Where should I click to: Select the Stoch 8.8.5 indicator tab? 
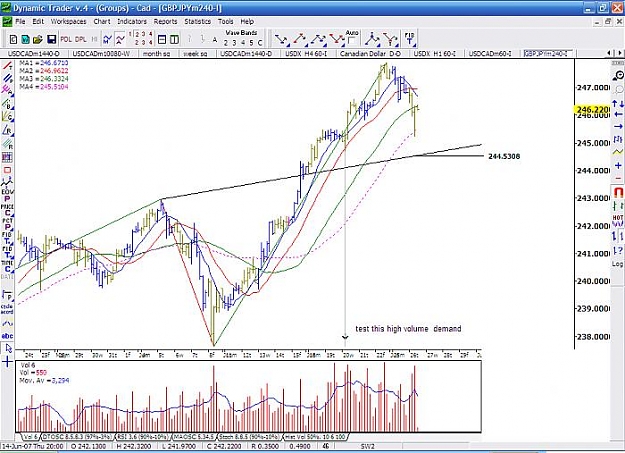250,437
